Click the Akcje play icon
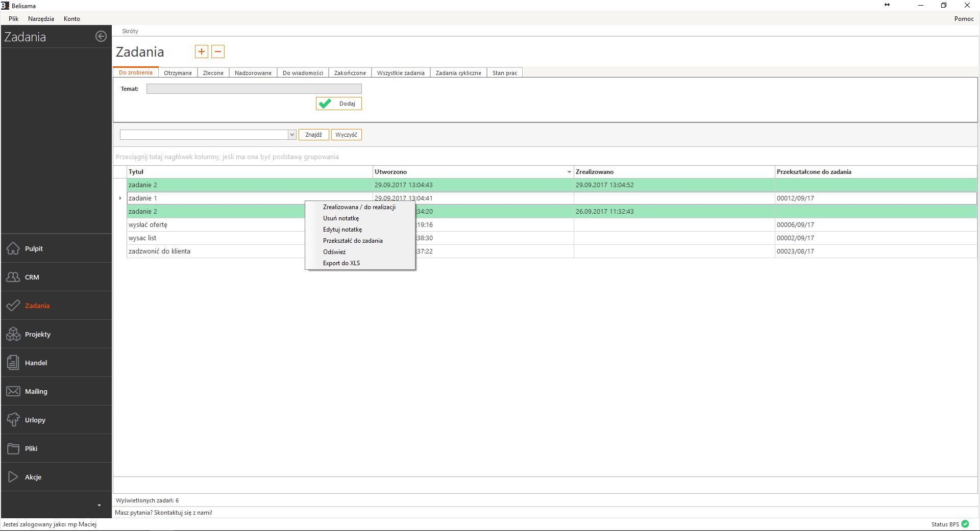 point(13,477)
